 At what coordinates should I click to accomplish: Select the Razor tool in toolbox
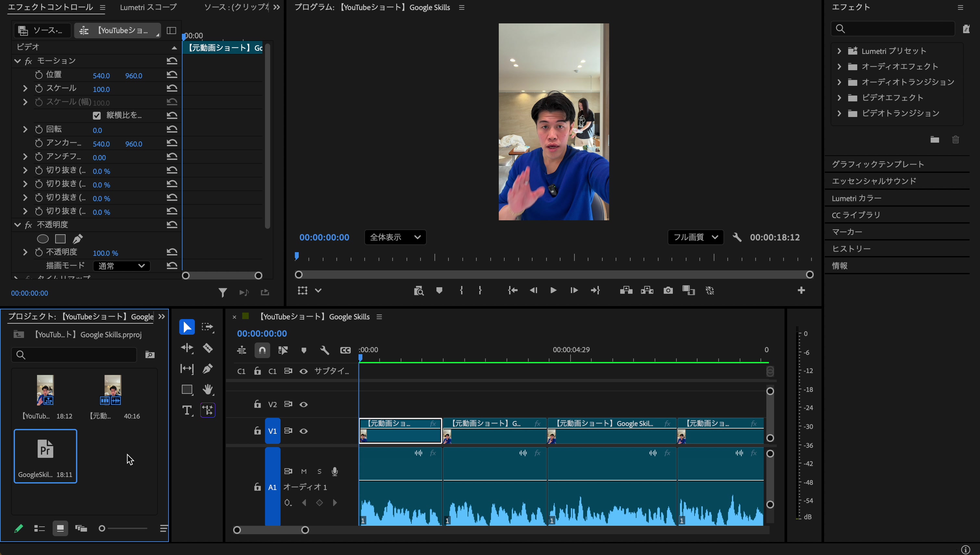[x=207, y=348]
